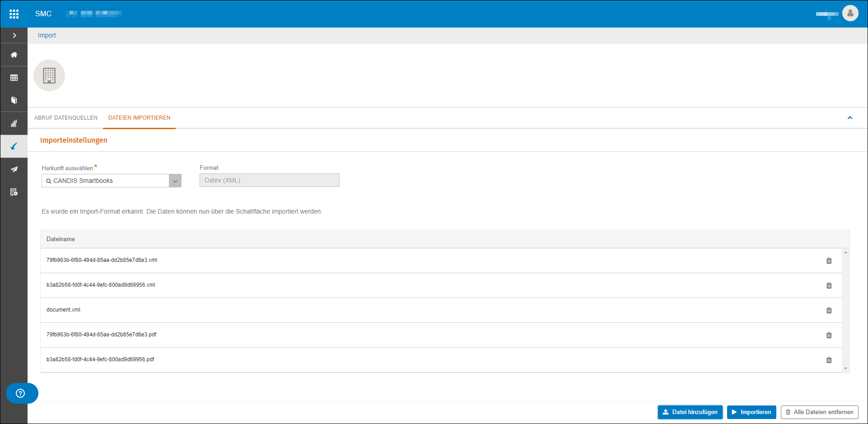Select the import arrow icon in sidebar
The height and width of the screenshot is (424, 868).
pos(14,146)
